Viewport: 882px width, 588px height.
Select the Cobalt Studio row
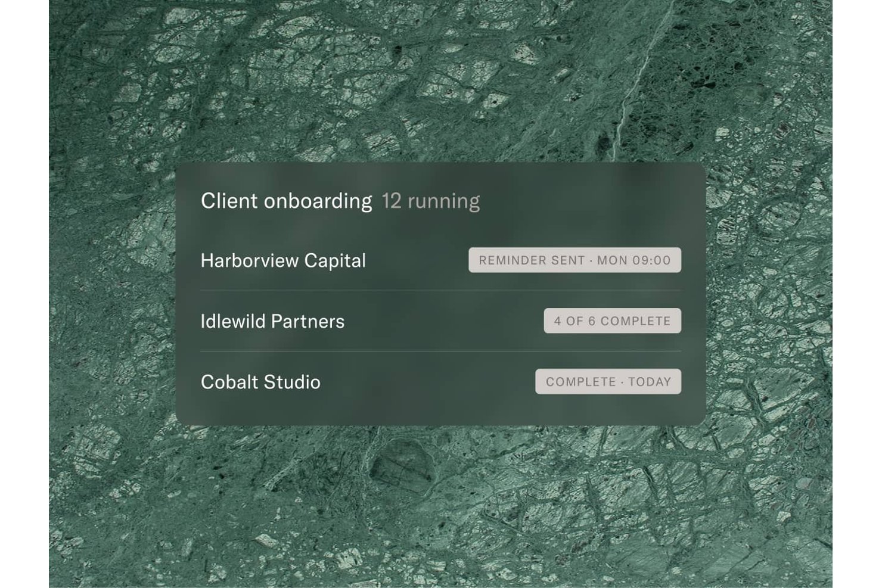[440, 382]
